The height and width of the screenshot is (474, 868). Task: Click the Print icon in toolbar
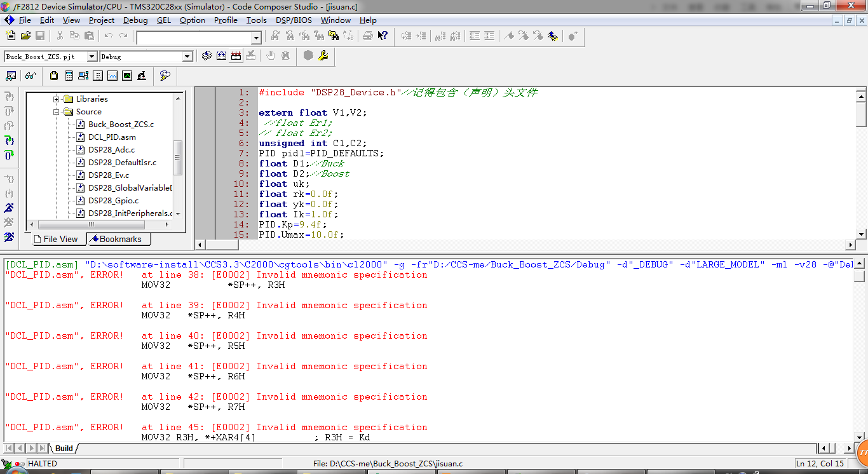tap(368, 36)
